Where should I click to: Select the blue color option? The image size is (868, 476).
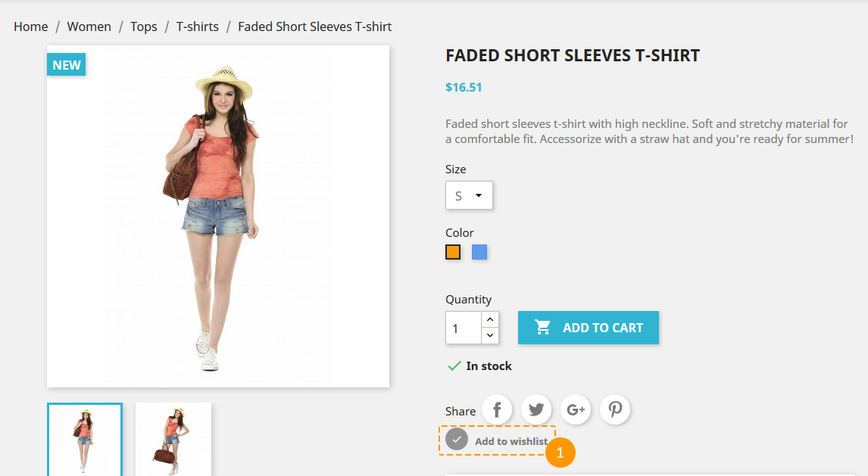[479, 252]
